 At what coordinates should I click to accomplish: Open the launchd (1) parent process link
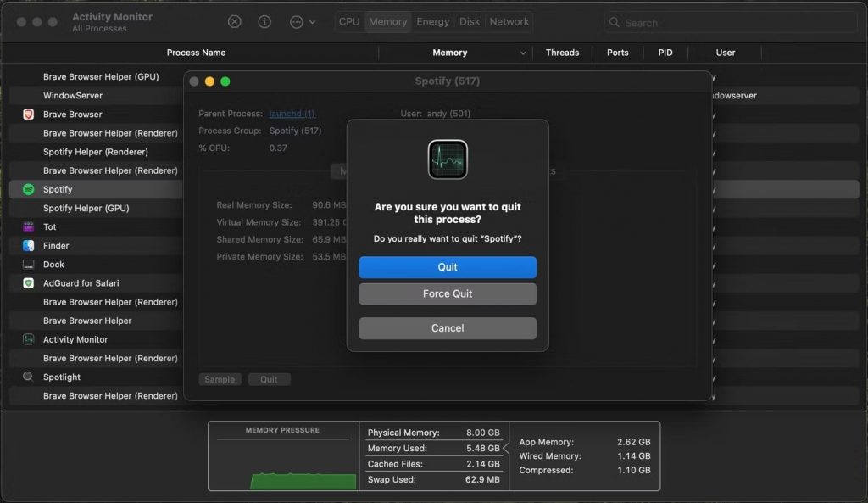pyautogui.click(x=292, y=114)
